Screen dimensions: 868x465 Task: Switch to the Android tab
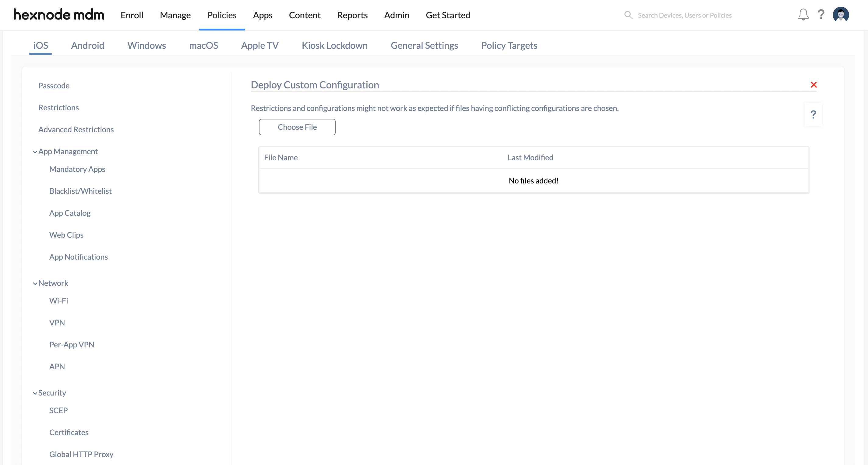87,45
